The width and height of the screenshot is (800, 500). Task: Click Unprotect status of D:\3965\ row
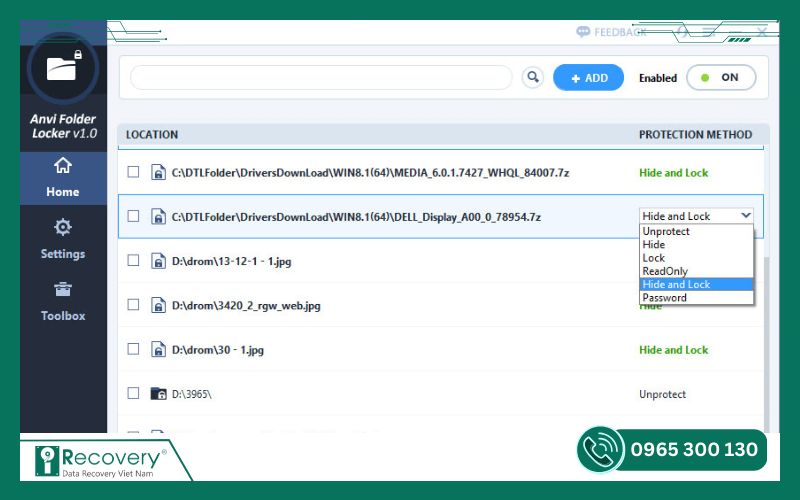(662, 394)
